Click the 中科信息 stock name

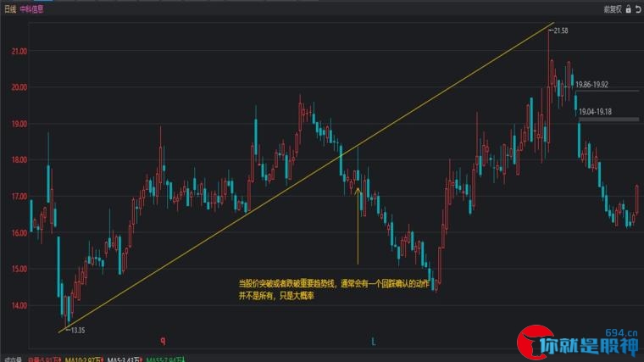31,9
